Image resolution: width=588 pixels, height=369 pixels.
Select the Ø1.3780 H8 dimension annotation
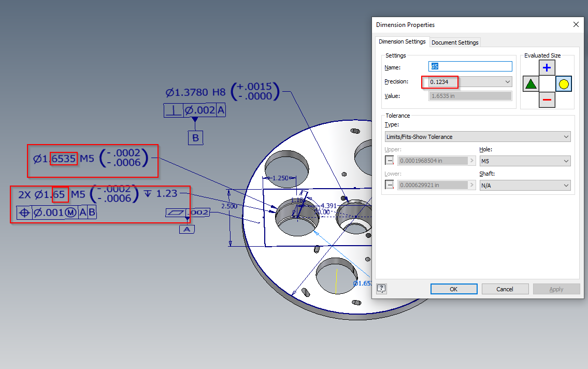point(223,92)
